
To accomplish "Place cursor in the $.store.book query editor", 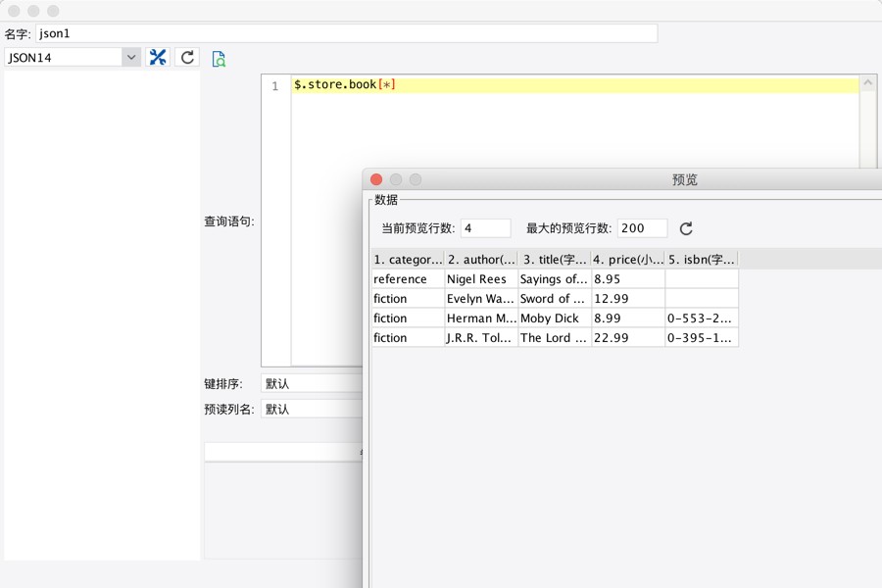I will (441, 84).
